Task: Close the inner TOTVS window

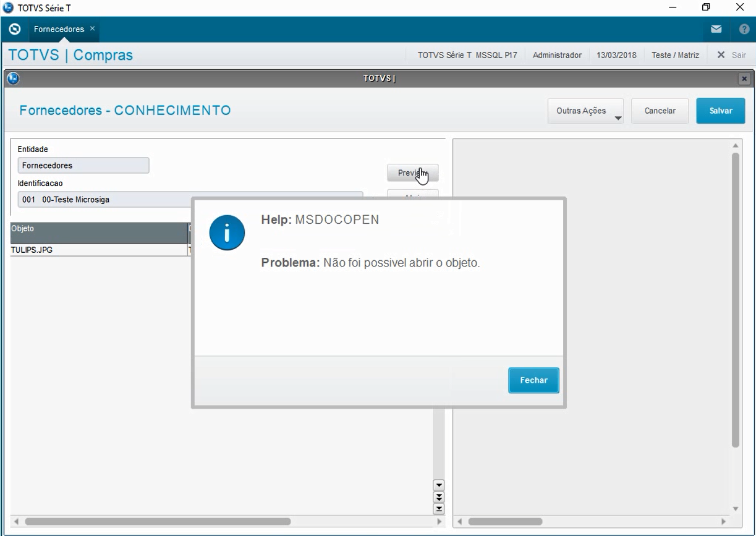Action: click(744, 79)
